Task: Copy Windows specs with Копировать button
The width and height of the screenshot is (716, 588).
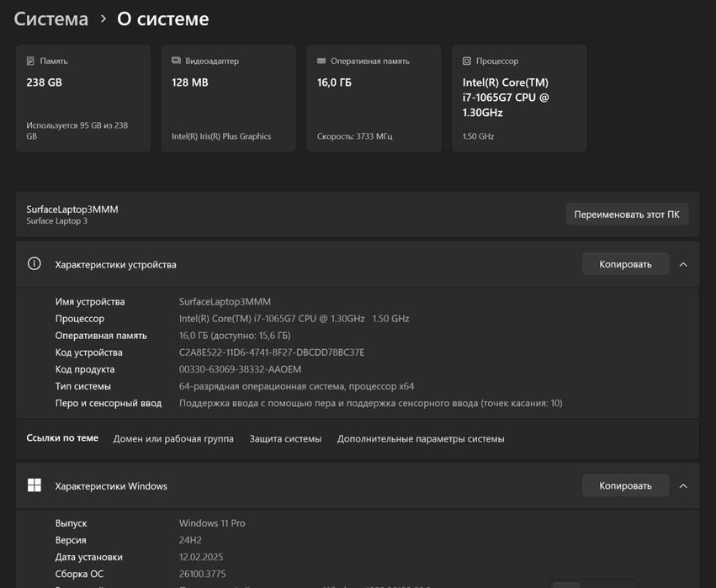Action: pos(625,485)
